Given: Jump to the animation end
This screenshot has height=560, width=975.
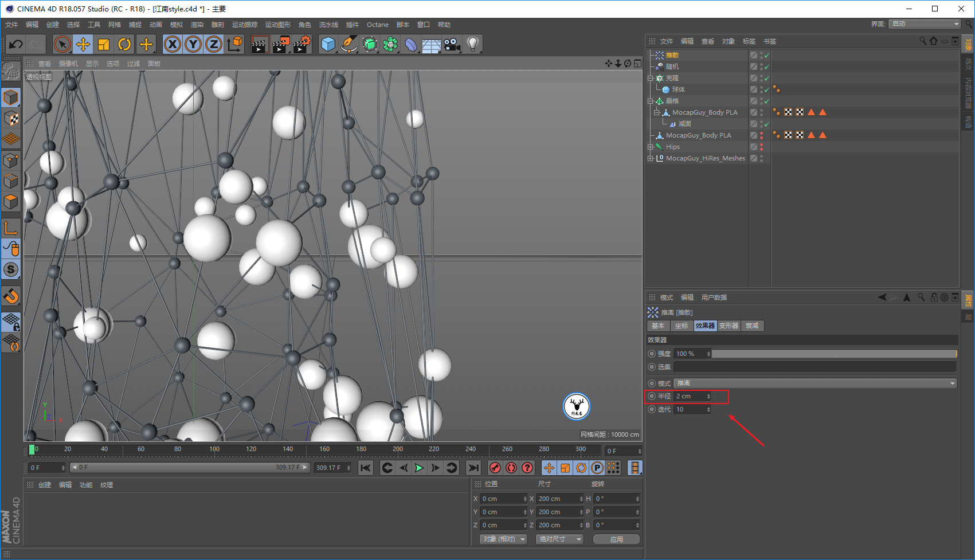Looking at the screenshot, I should 473,468.
